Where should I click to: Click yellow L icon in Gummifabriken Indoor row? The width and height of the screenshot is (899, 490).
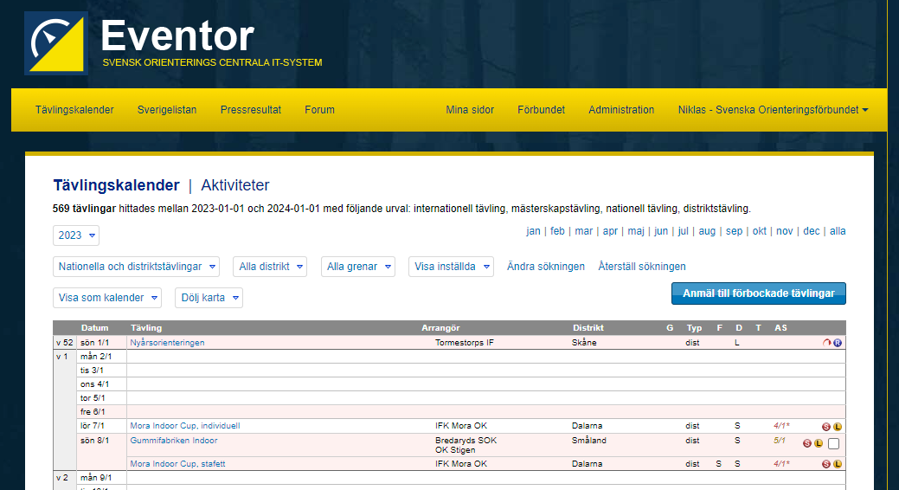tap(819, 443)
